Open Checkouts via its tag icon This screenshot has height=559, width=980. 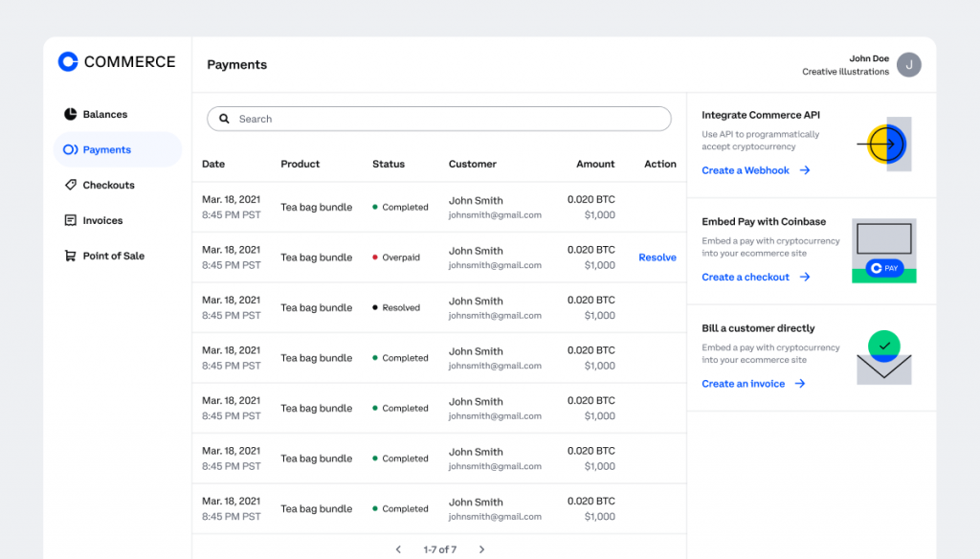tap(71, 185)
